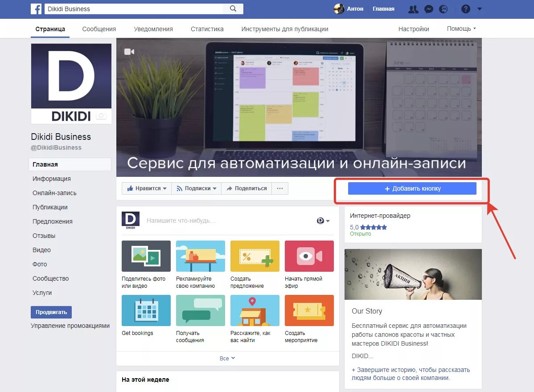Click the Facebook logo icon
534x392 pixels.
tap(36, 9)
